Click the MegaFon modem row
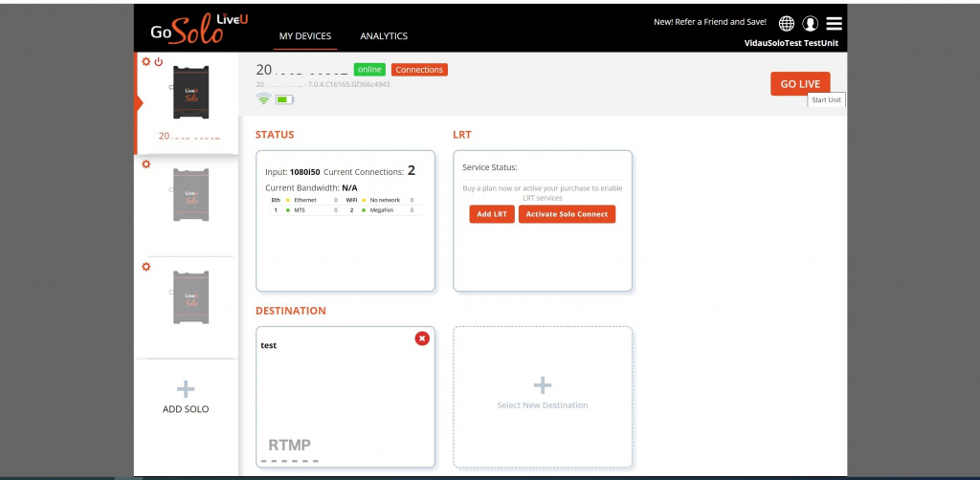This screenshot has height=480, width=980. (384, 210)
